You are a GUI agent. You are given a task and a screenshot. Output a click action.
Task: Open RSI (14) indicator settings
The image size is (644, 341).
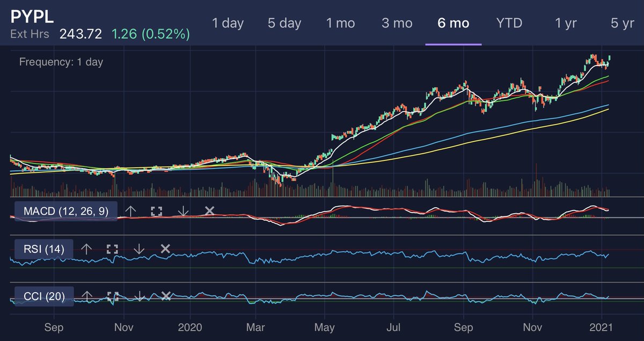click(x=45, y=248)
